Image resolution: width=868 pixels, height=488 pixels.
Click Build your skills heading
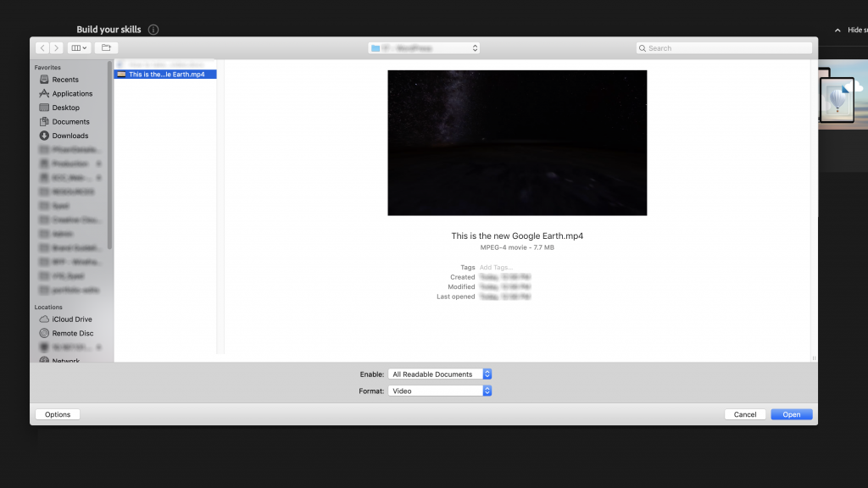click(108, 30)
